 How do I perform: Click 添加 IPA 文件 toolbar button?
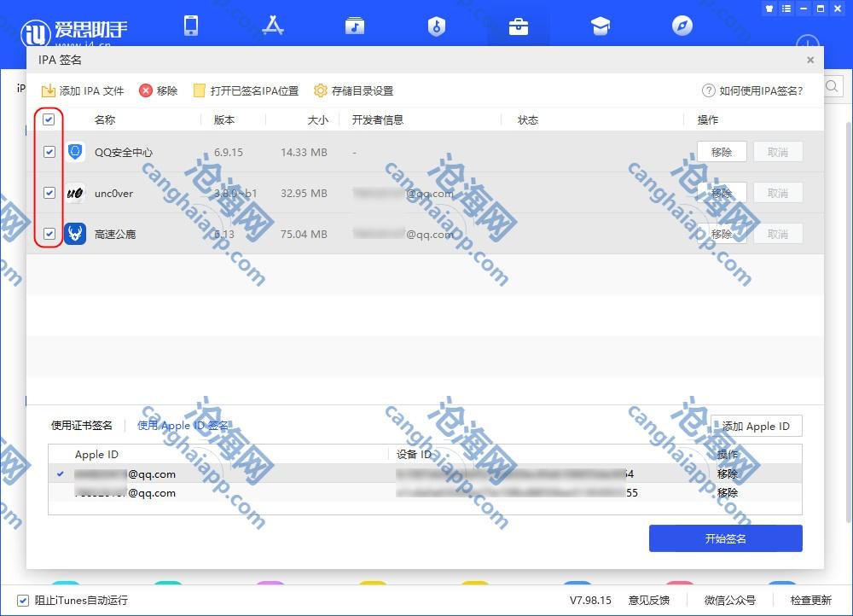[83, 90]
